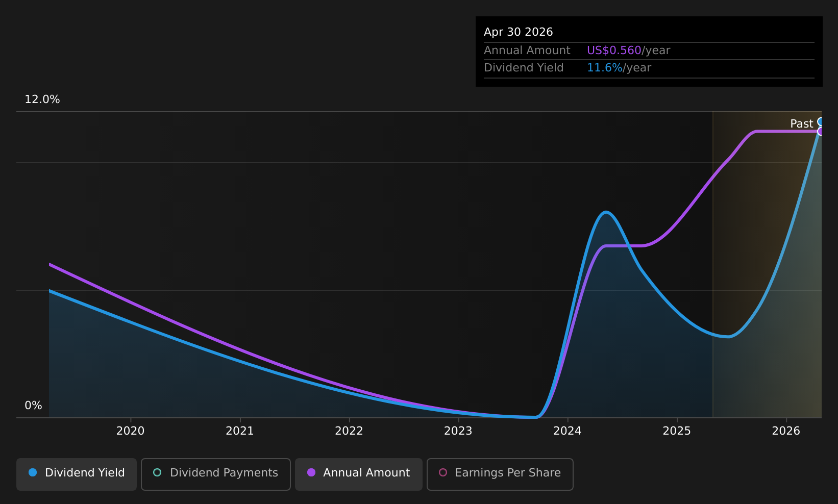Click the 0% y-axis label
The image size is (838, 504).
point(34,406)
